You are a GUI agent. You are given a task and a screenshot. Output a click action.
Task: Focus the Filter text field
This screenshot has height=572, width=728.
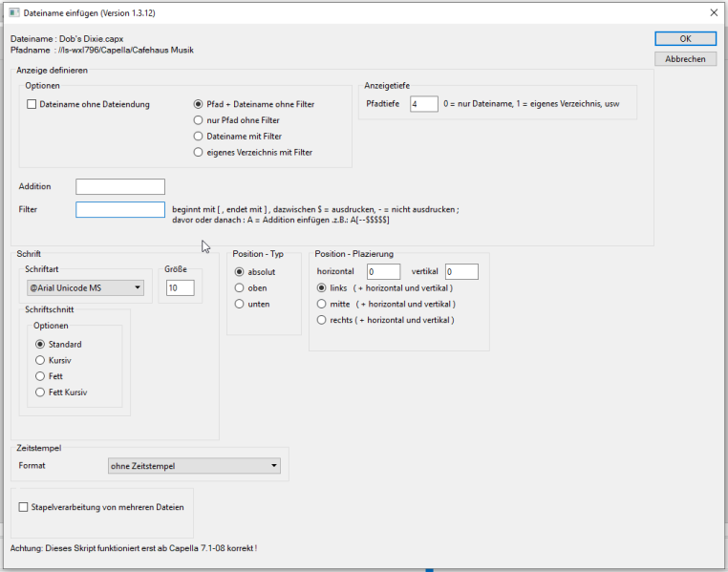point(120,210)
